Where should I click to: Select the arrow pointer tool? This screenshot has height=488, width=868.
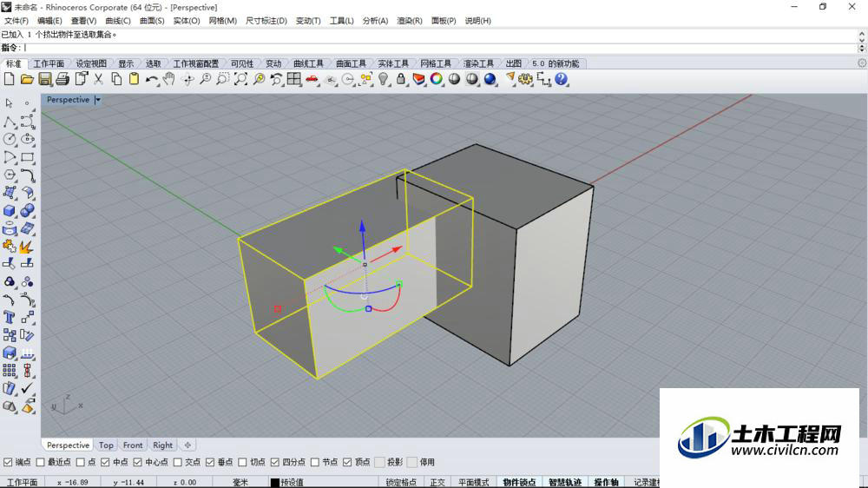click(x=9, y=103)
